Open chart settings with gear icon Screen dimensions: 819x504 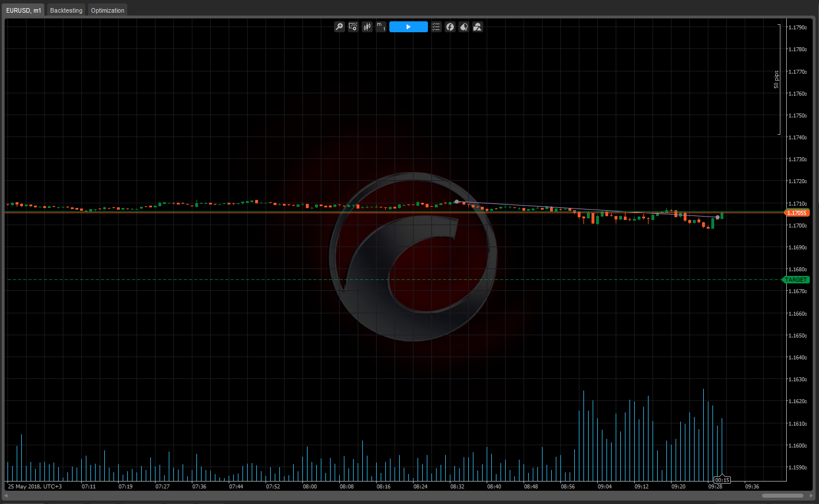click(x=353, y=27)
